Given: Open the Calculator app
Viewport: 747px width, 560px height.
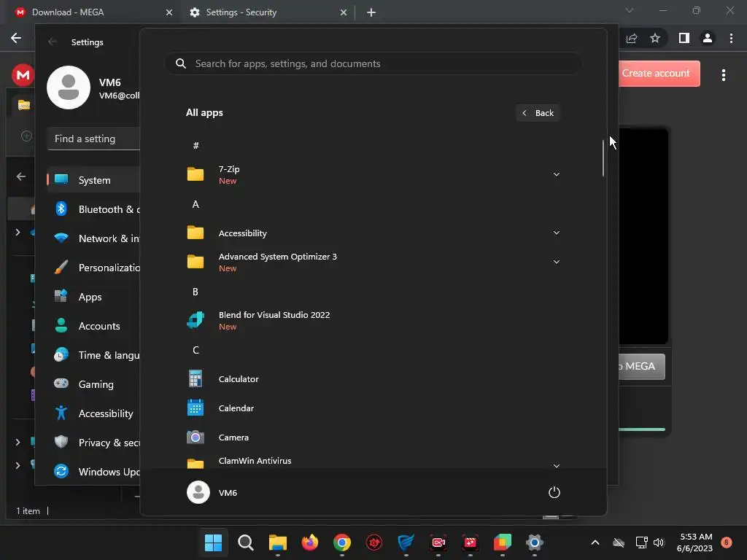Looking at the screenshot, I should click(x=373, y=379).
